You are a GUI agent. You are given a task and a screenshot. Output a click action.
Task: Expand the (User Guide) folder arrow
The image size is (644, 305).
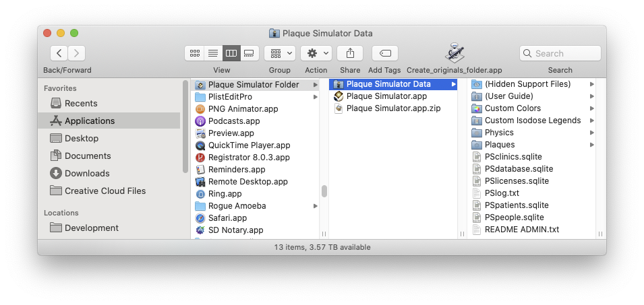pos(592,96)
